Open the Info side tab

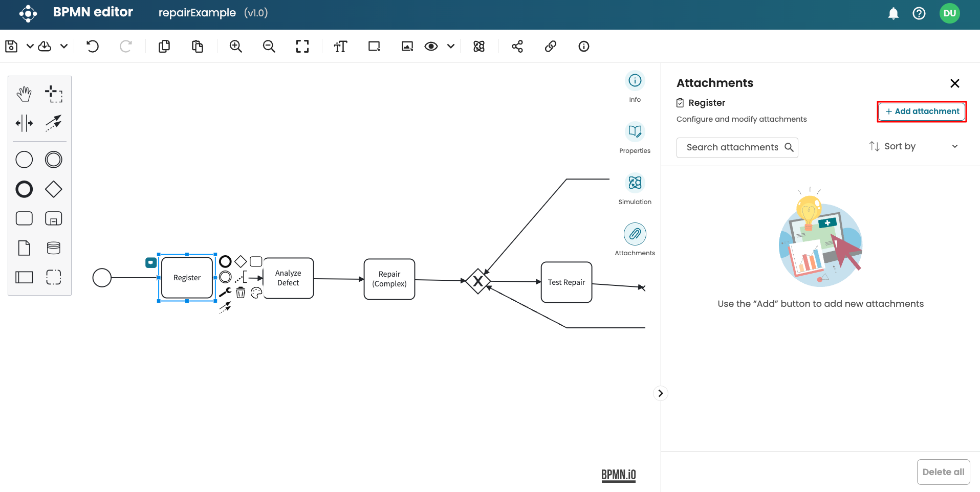click(635, 86)
